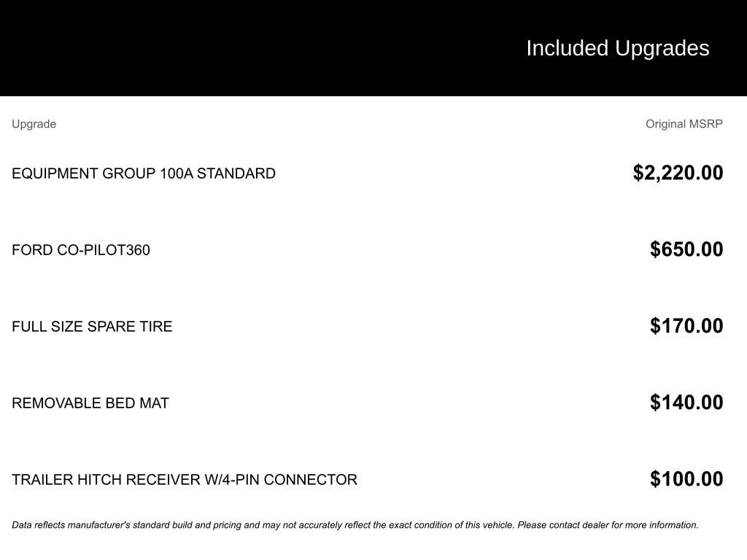747x560 pixels.
Task: Select Full Size Spare Tire entry
Action: (x=92, y=327)
